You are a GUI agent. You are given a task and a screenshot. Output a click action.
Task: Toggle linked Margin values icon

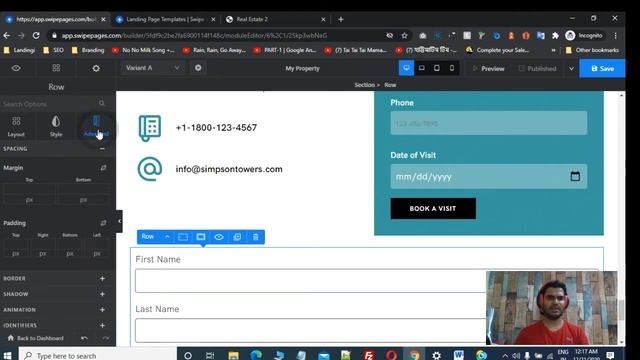pos(103,168)
